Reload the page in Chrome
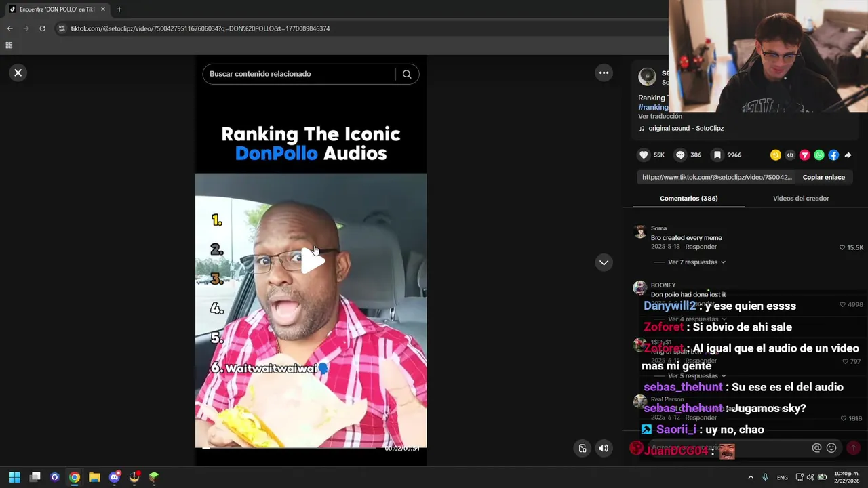This screenshot has height=488, width=868. pos(42,28)
